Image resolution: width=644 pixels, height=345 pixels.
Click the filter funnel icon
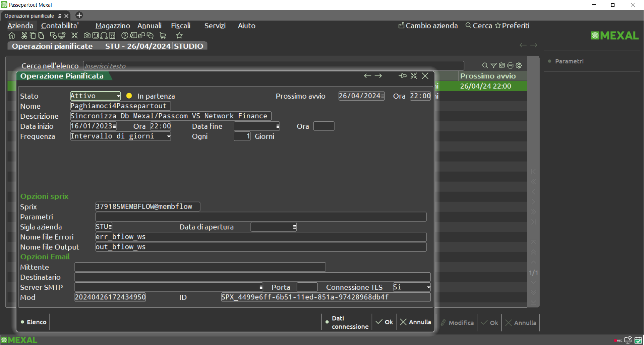point(493,65)
